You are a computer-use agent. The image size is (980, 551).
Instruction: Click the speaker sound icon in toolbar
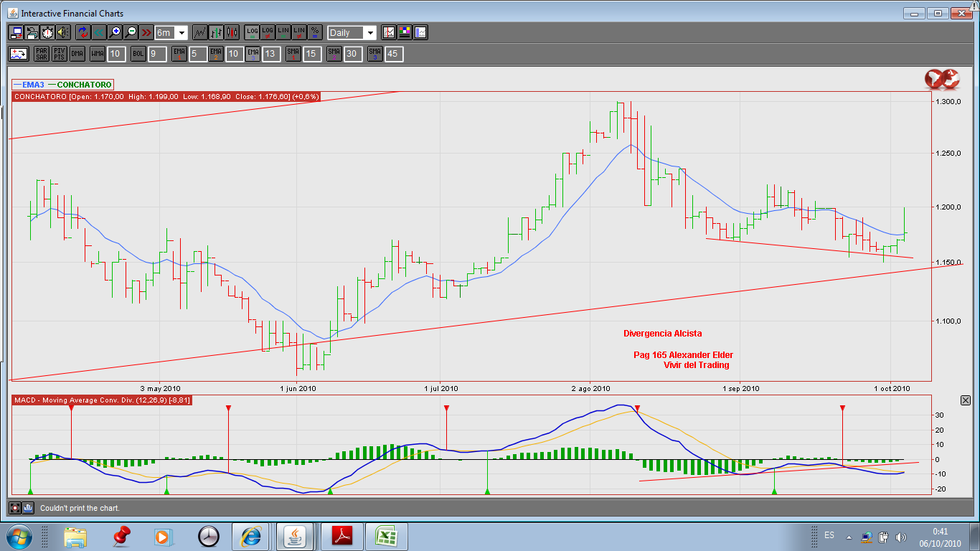point(63,32)
